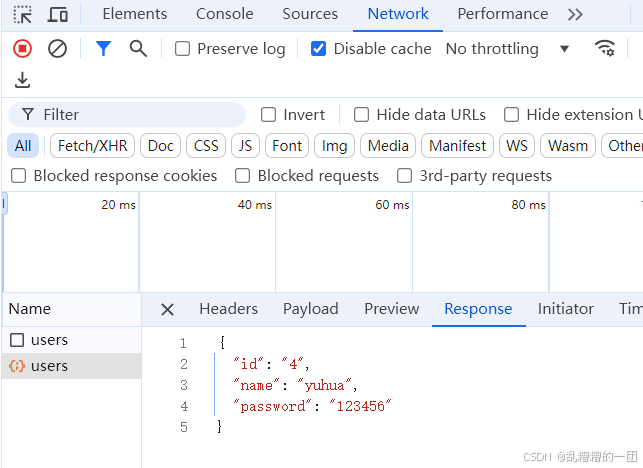The image size is (643, 468).
Task: Filter by Img requests
Action: (x=334, y=146)
